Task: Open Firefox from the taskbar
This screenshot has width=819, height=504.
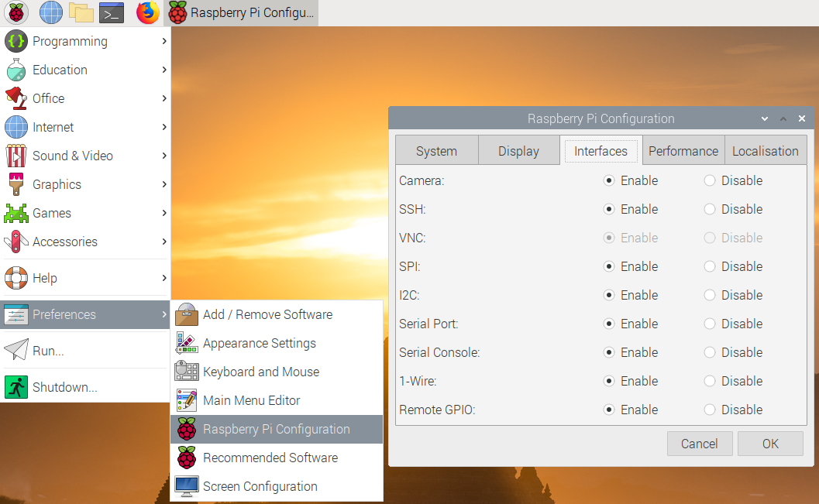Action: 147,12
